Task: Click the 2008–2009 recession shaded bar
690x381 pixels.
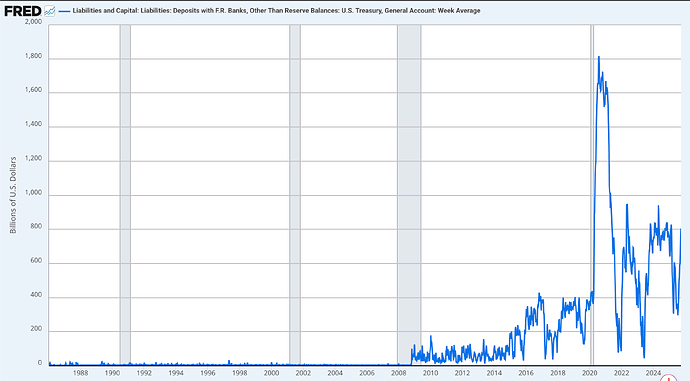Action: [409, 194]
